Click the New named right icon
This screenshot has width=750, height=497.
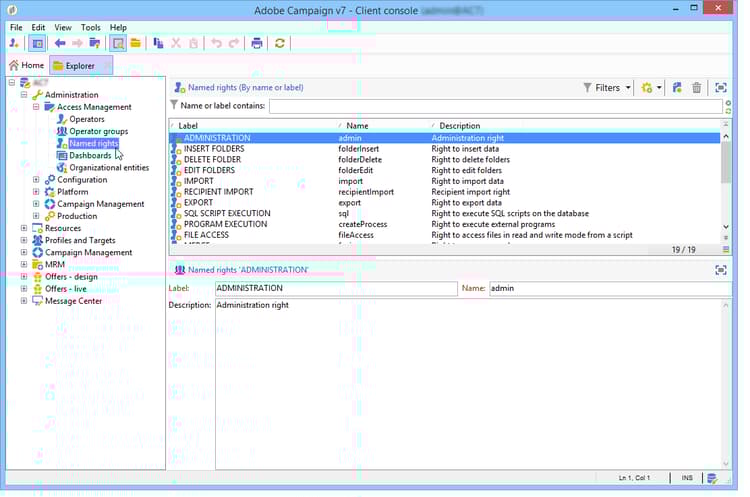[677, 88]
